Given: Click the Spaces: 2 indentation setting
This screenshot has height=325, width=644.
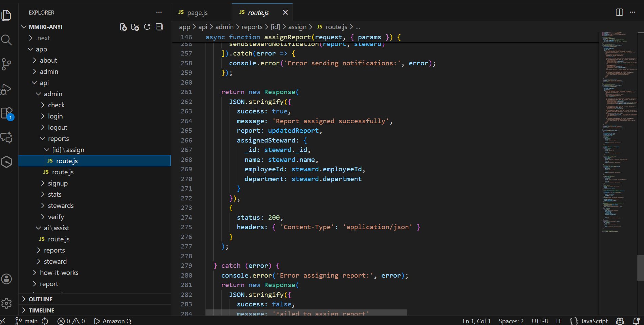Looking at the screenshot, I should pos(511,321).
